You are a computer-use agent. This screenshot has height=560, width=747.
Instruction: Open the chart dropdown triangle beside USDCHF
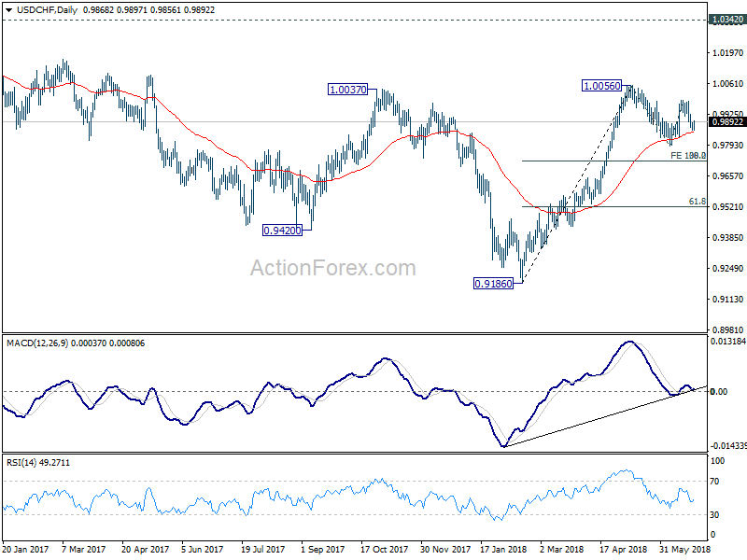pos(9,10)
